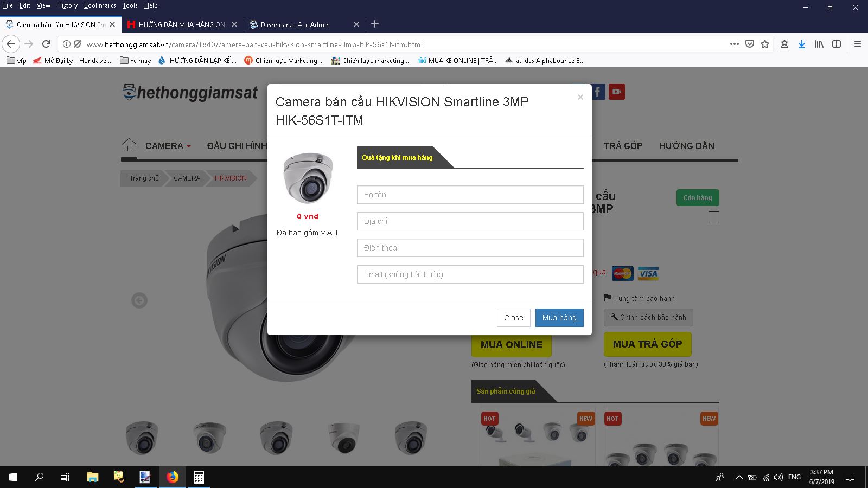
Task: Open a new tab with plus button
Action: (375, 24)
